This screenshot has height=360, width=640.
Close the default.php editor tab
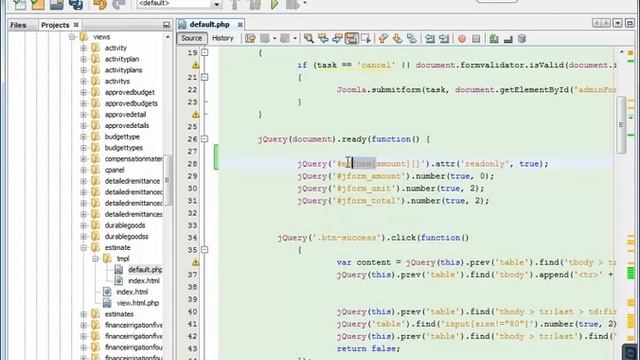pyautogui.click(x=240, y=25)
